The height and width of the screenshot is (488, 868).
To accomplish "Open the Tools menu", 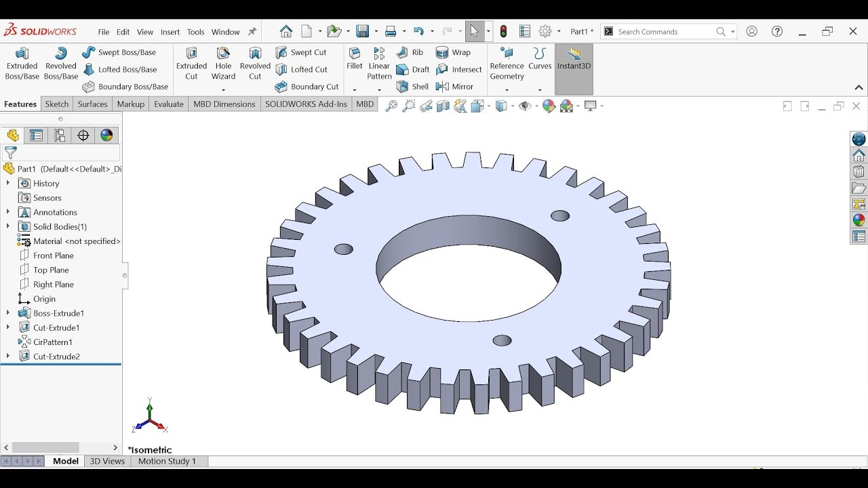I will click(196, 32).
